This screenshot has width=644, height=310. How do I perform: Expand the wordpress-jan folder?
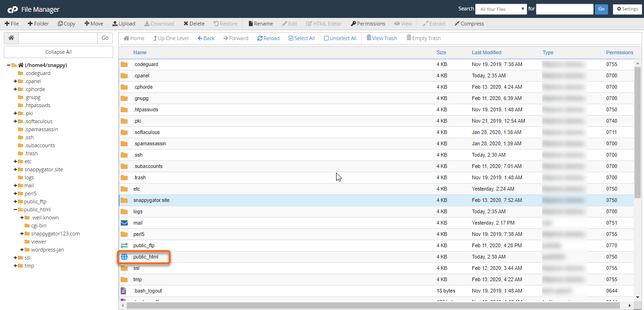click(x=22, y=250)
